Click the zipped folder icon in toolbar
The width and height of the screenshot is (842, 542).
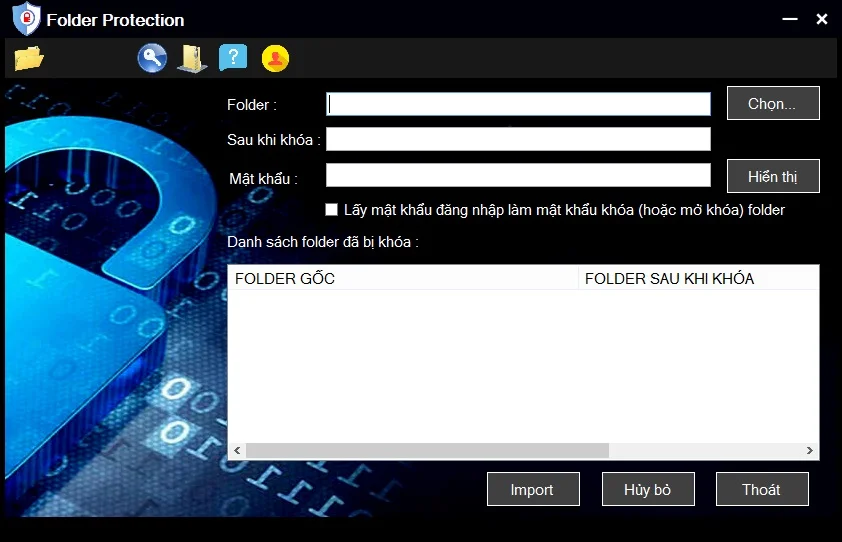tap(192, 58)
